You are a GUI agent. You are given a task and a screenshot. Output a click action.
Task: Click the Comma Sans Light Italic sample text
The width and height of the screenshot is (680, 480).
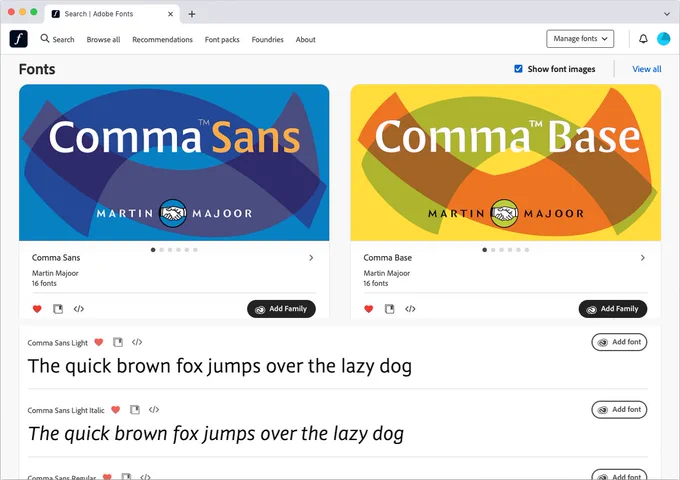216,434
